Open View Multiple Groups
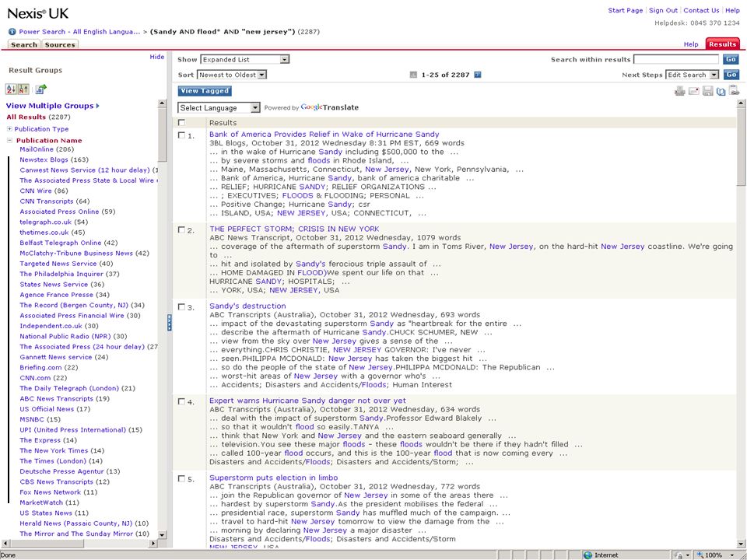Image resolution: width=747 pixels, height=560 pixels. coord(50,106)
